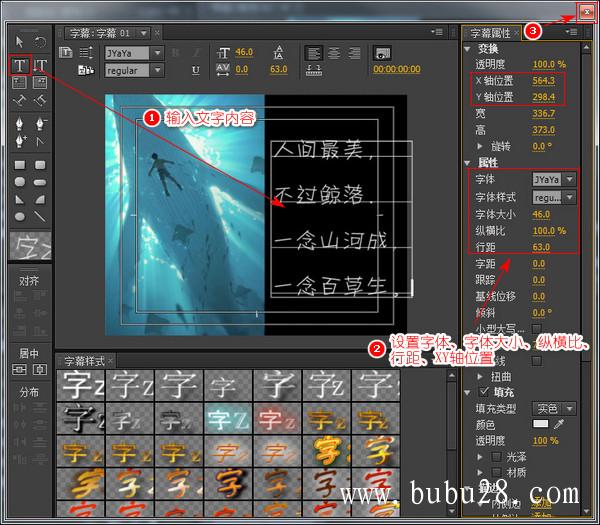The image size is (600, 525).
Task: Expand the 材质 texture options
Action: point(480,472)
